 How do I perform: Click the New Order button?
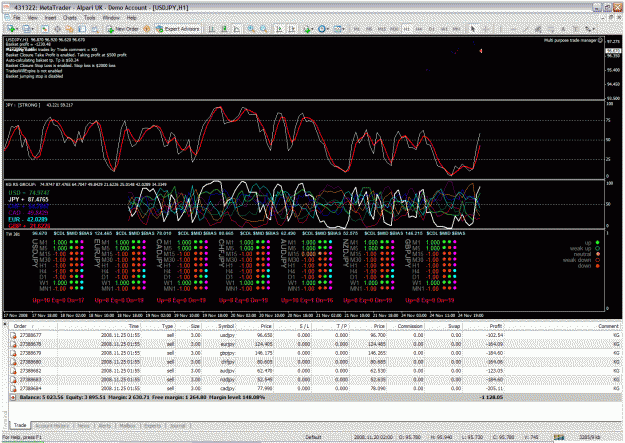[x=123, y=29]
